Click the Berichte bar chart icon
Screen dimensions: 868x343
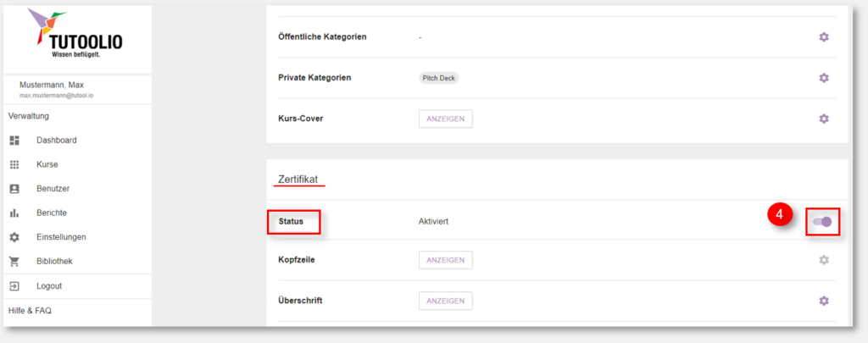[x=15, y=213]
